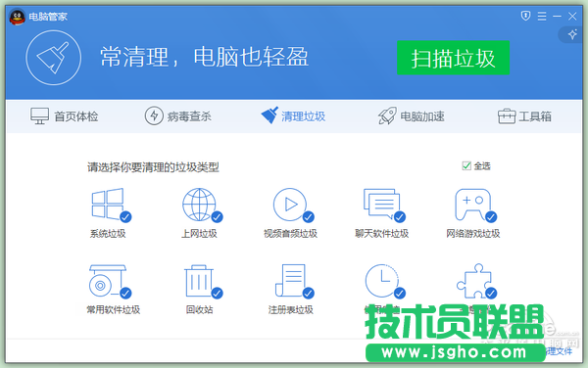Toggle the 视频音频垃圾 play icon

pos(293,206)
